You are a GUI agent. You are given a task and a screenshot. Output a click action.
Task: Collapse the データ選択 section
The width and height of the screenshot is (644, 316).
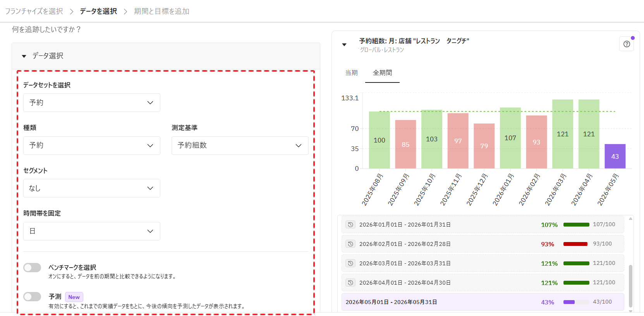(24, 56)
